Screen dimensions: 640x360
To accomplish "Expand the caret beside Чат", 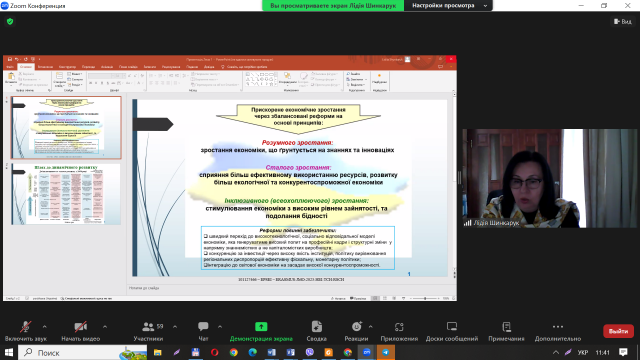I will point(220,327).
